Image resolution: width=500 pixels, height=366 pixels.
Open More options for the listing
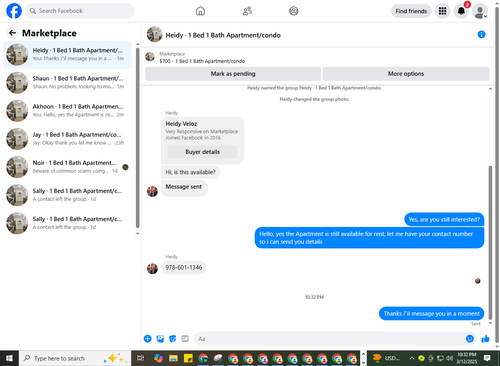[x=406, y=74]
